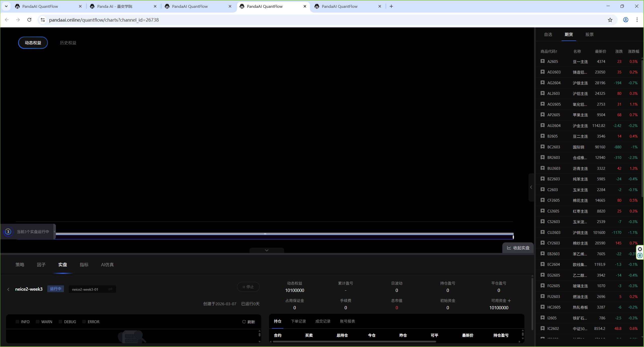
Task: Stop the running neice2-week3 strategy
Action: tap(248, 287)
